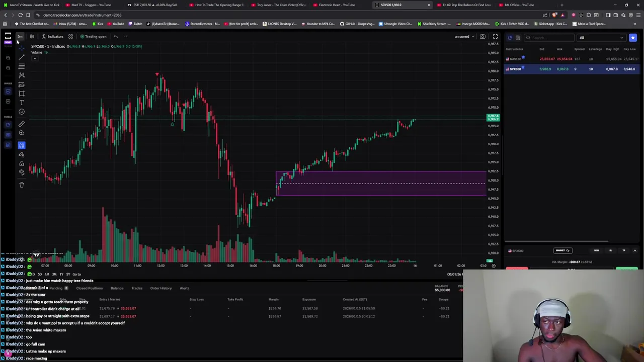Open the emoji icons tool
Image resolution: width=644 pixels, height=362 pixels.
[x=22, y=112]
